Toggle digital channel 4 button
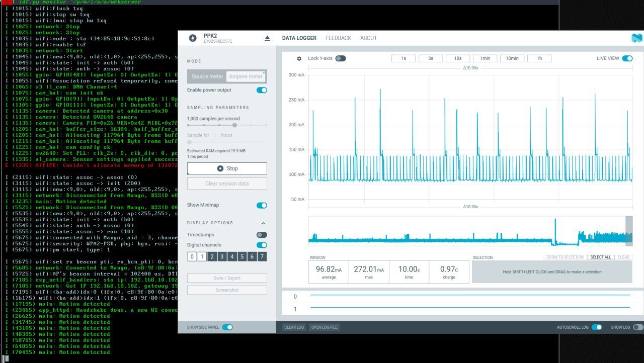 232,257
